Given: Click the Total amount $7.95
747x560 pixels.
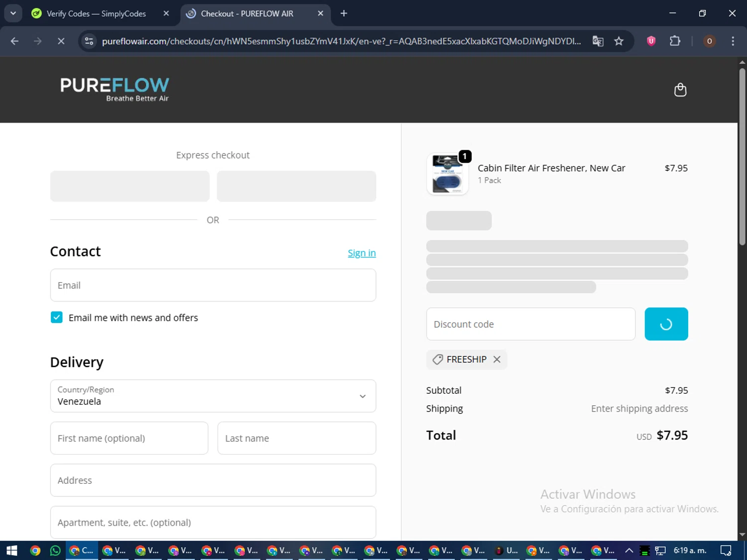Looking at the screenshot, I should [672, 435].
